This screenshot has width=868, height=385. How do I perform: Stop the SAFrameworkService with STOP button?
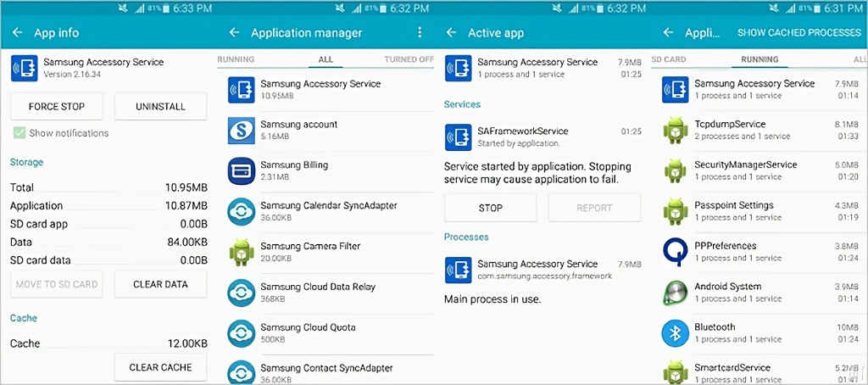[x=491, y=208]
